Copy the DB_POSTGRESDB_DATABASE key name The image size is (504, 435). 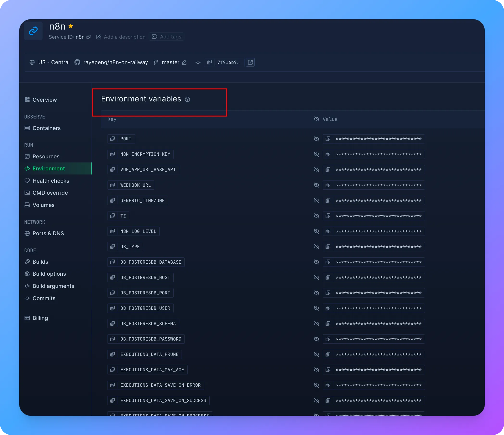pyautogui.click(x=112, y=262)
